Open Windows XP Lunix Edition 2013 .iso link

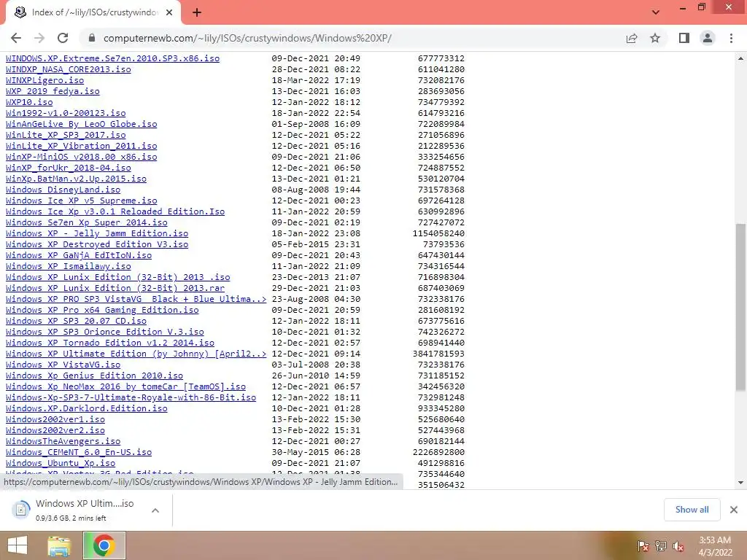pyautogui.click(x=117, y=277)
